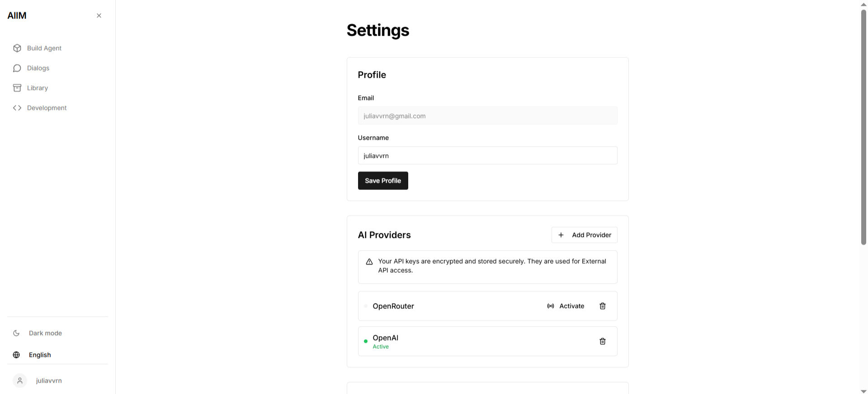868x394 pixels.
Task: Toggle Dark mode
Action: click(x=45, y=333)
